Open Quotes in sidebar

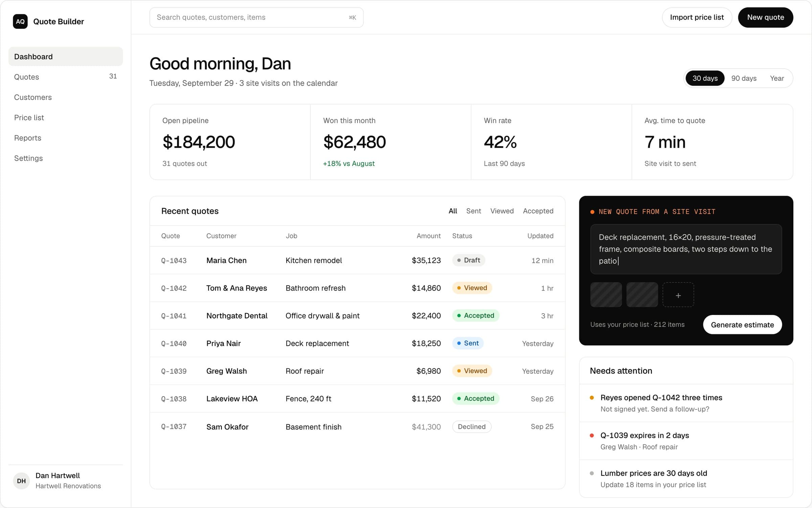pos(66,77)
